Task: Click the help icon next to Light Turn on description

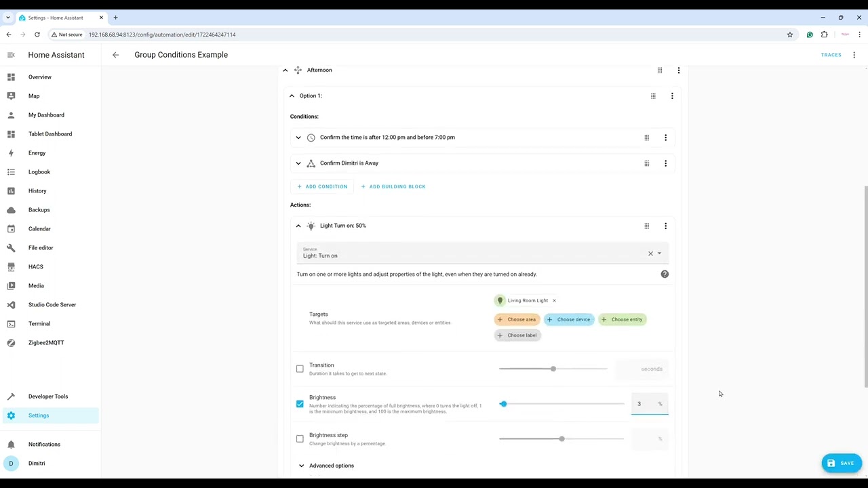Action: [665, 274]
